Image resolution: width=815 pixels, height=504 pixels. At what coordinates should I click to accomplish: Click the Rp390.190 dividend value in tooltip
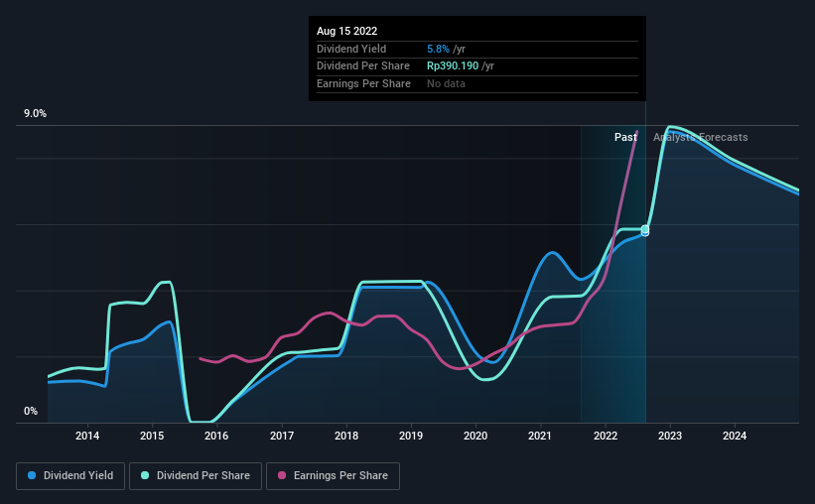pos(453,66)
